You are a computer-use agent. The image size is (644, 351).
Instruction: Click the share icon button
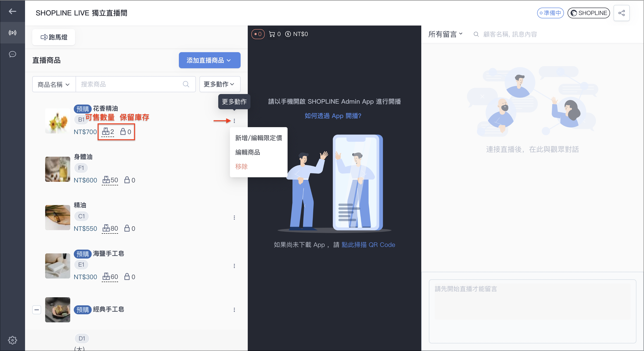click(621, 13)
